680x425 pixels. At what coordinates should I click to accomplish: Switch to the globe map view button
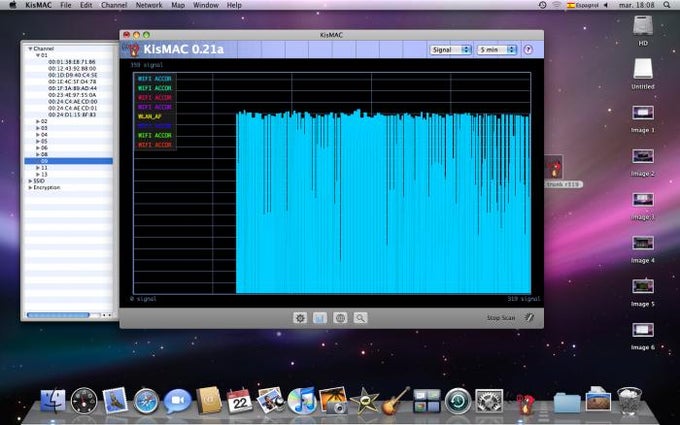pyautogui.click(x=340, y=318)
